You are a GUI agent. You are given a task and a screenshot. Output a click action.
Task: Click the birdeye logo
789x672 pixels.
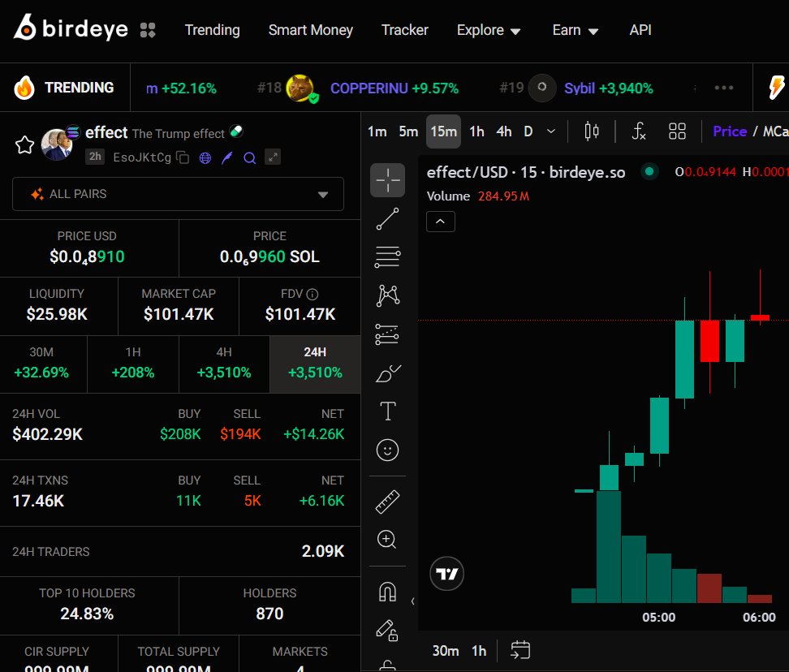[71, 28]
